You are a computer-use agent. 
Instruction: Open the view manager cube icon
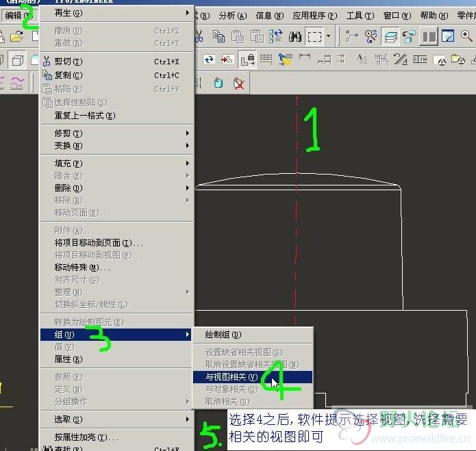click(x=409, y=36)
